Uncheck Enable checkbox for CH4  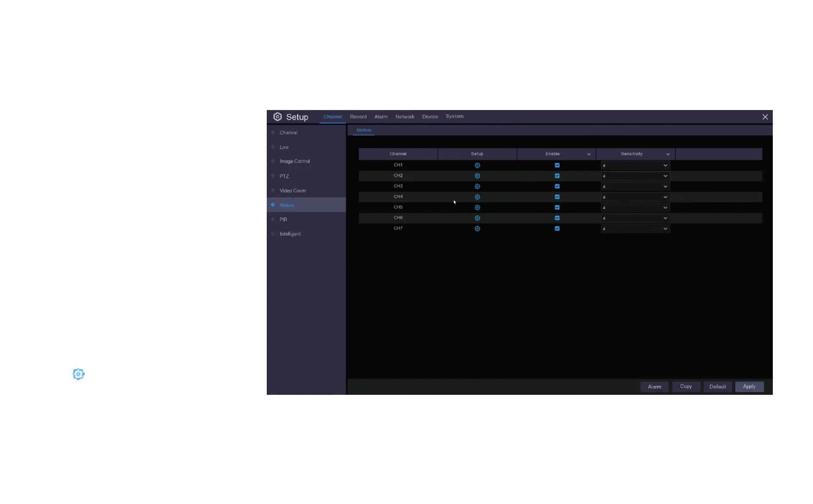click(x=557, y=197)
